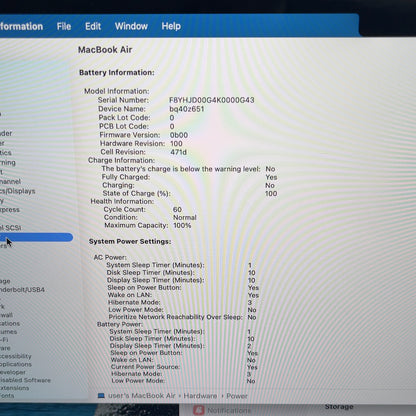Select Accessibility in the sidebar
Viewport: 416px width, 416px height.
(x=16, y=356)
